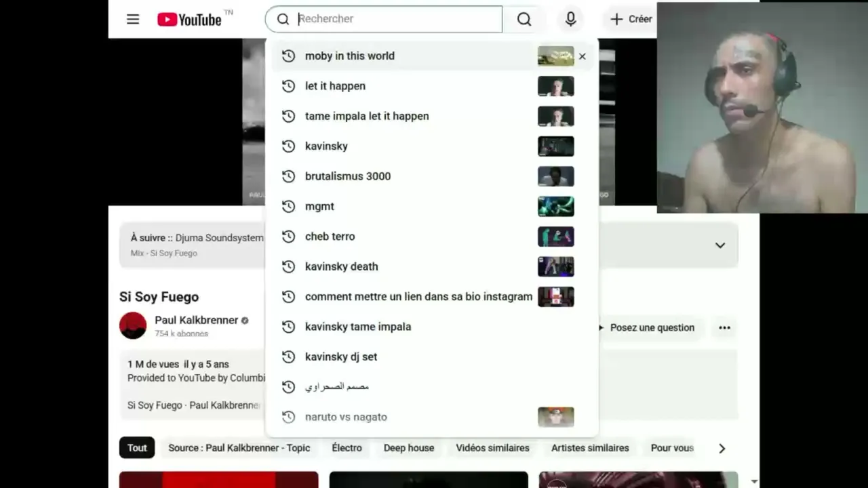Show more filter chips with right arrow

click(x=722, y=448)
